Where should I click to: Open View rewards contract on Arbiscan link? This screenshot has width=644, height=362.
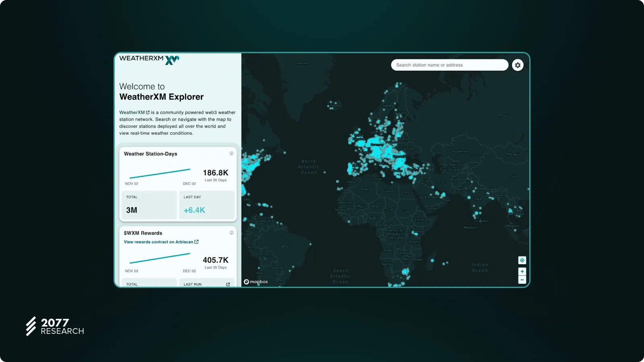(161, 242)
